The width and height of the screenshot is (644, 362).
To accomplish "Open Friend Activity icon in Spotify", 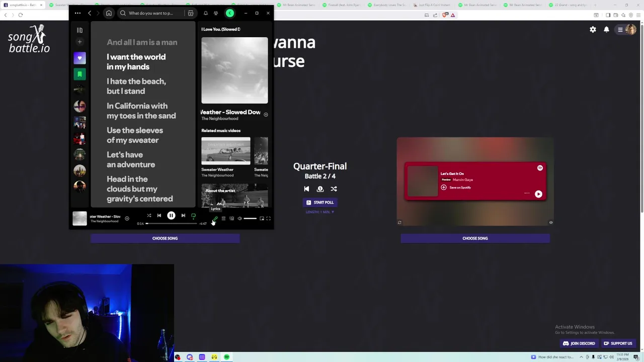I will (216, 13).
